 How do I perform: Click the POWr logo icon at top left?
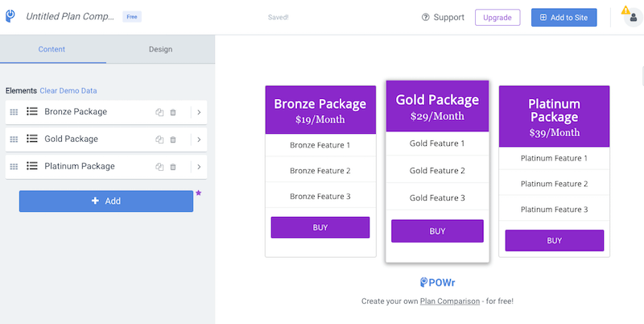tap(10, 16)
